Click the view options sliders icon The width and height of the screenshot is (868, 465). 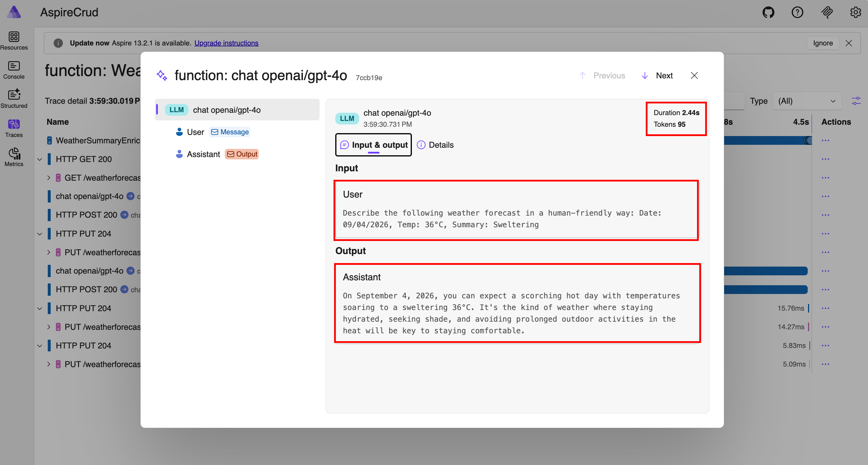pyautogui.click(x=856, y=101)
